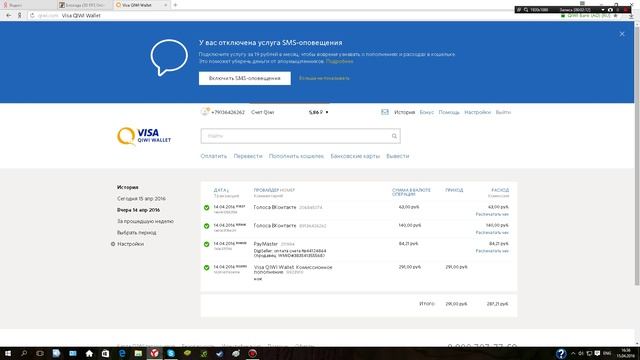The height and width of the screenshot is (360, 640).
Task: Open Skype from the taskbar
Action: (171, 353)
